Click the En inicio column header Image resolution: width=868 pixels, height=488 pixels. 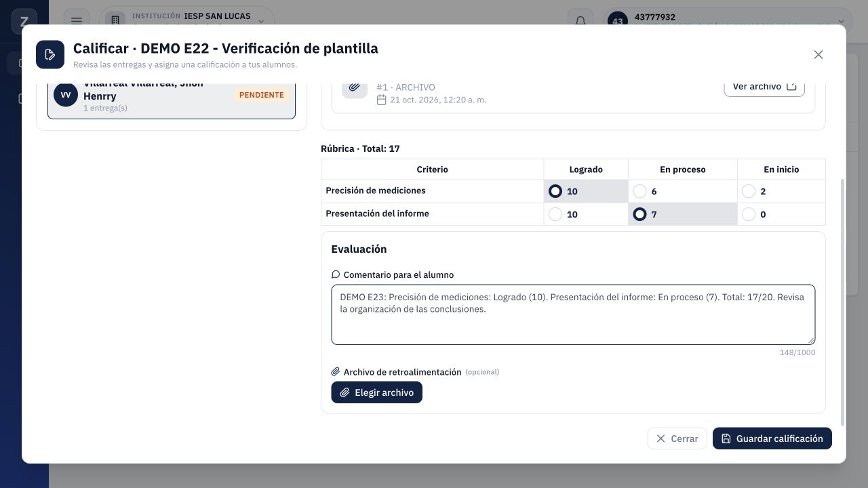pyautogui.click(x=781, y=169)
